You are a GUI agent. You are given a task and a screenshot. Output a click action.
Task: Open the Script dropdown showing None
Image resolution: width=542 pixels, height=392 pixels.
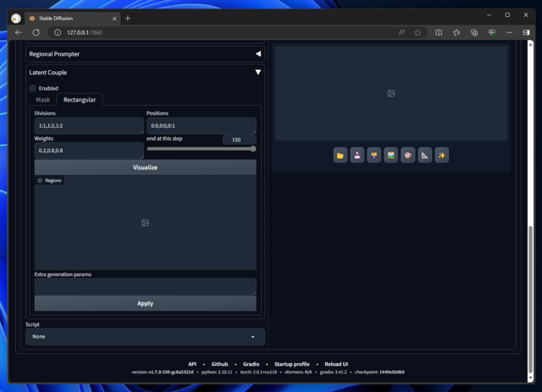pos(145,337)
